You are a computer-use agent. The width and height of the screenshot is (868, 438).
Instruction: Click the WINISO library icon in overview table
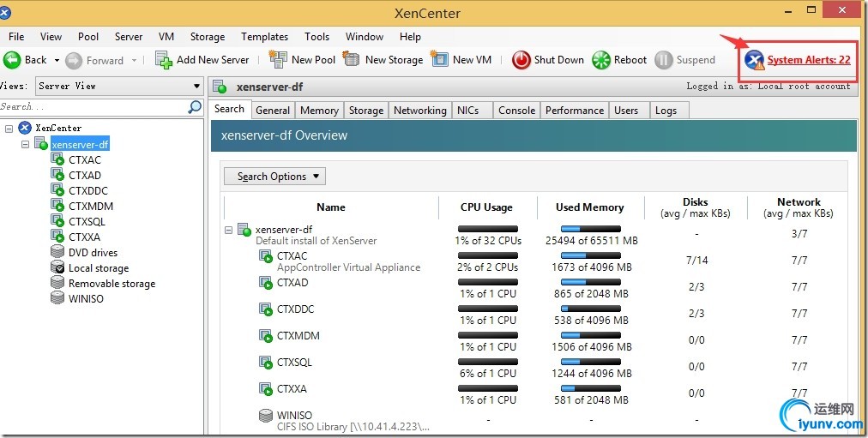click(x=266, y=416)
